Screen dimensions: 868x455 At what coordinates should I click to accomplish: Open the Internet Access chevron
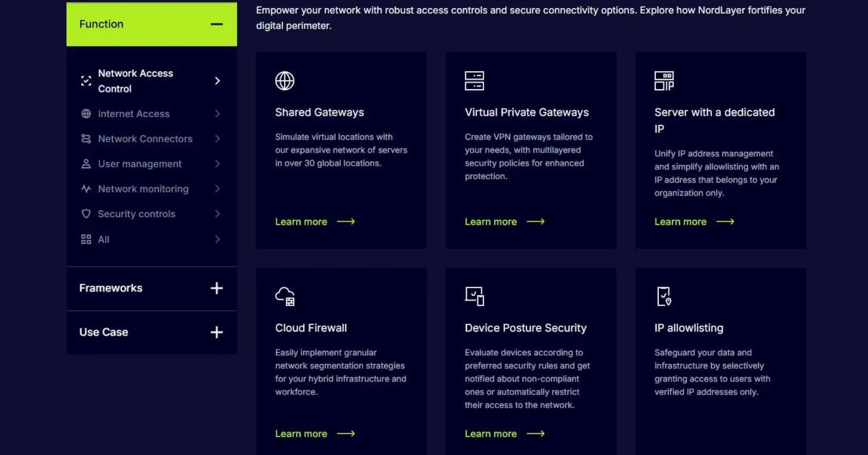218,114
